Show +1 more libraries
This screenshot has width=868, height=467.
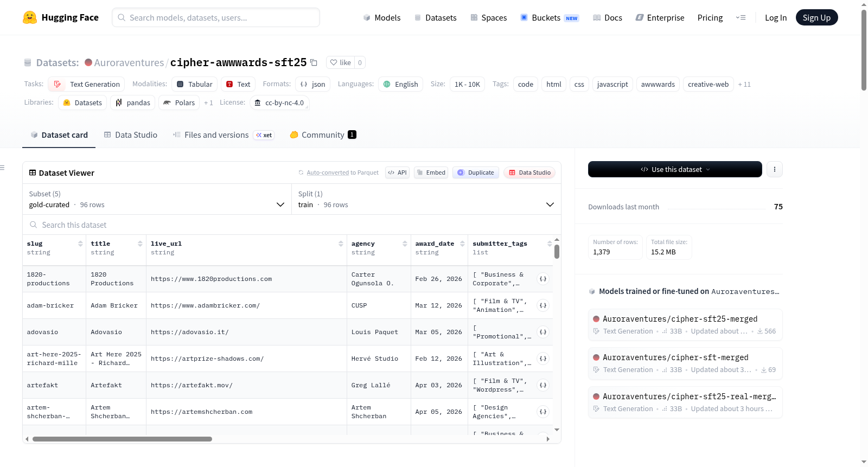[208, 103]
